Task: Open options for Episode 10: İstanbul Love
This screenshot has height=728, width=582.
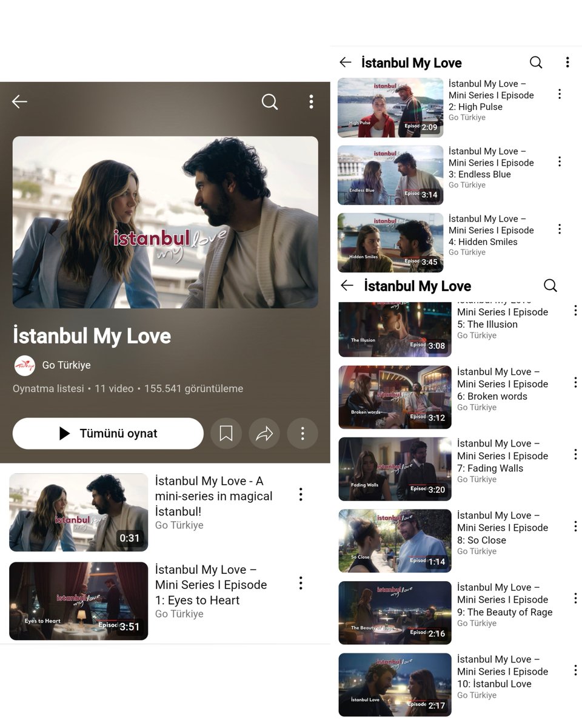Action: click(575, 670)
